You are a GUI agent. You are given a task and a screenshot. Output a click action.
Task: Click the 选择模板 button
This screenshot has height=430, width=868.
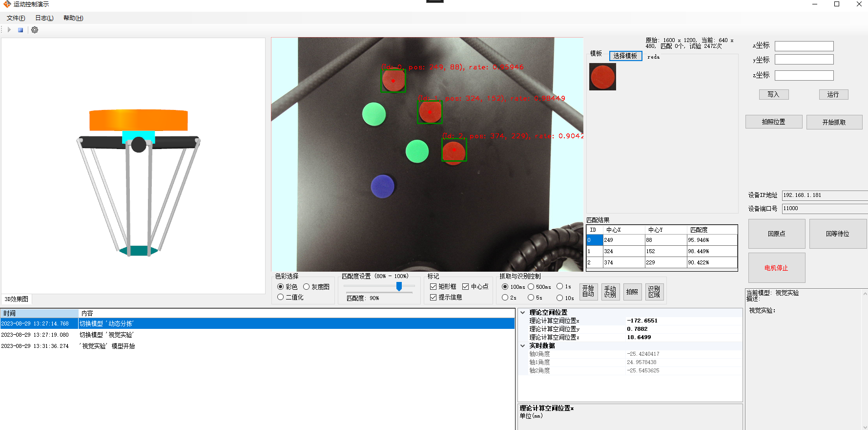point(625,56)
